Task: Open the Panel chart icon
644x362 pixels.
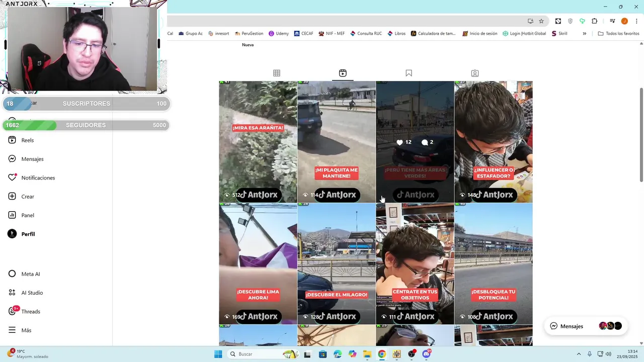Action: (12, 215)
